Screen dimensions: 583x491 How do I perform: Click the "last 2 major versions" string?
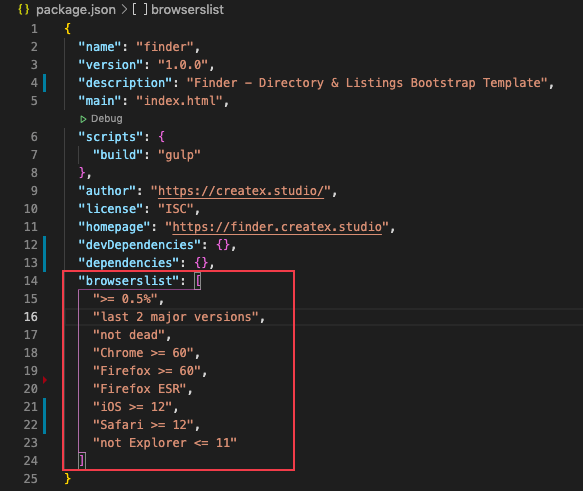pos(175,317)
